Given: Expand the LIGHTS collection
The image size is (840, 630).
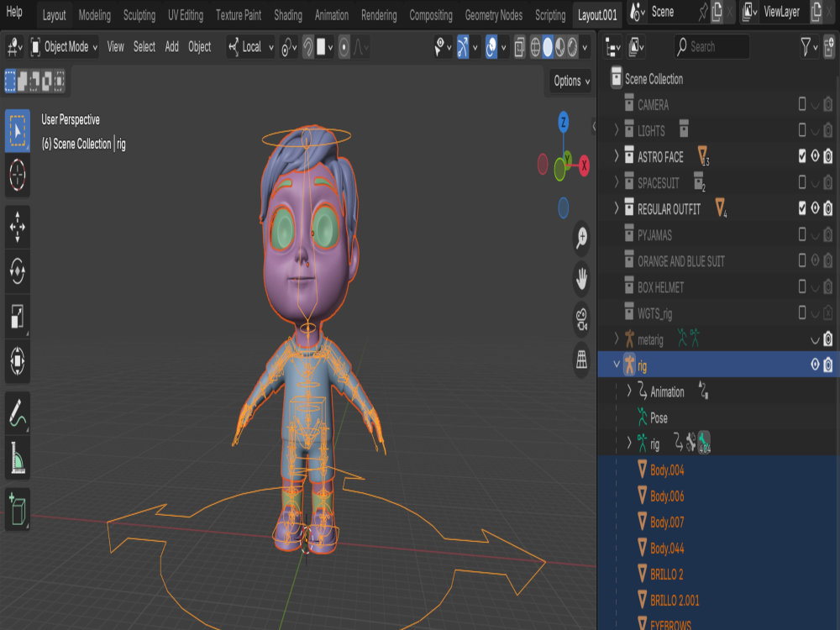Looking at the screenshot, I should (x=616, y=130).
